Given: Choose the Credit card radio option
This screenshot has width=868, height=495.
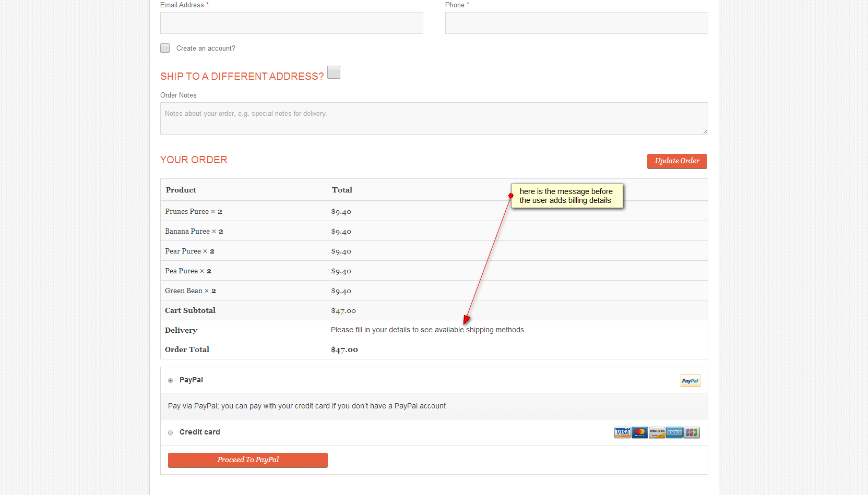Looking at the screenshot, I should pyautogui.click(x=171, y=433).
